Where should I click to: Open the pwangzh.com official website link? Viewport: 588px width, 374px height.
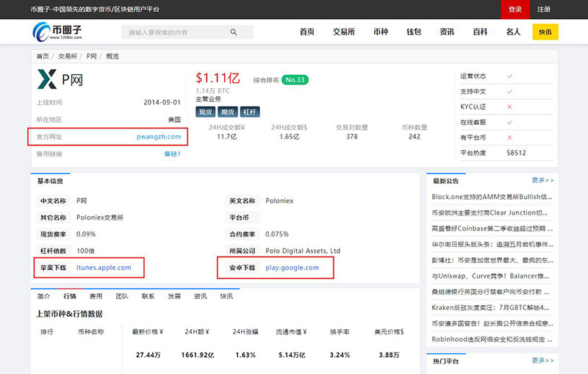(x=159, y=137)
